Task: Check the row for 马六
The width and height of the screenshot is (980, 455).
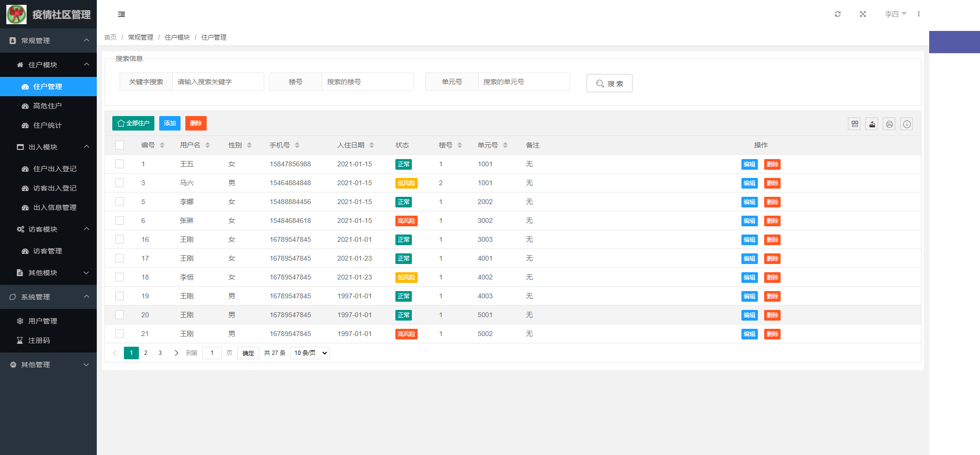Action: click(120, 183)
